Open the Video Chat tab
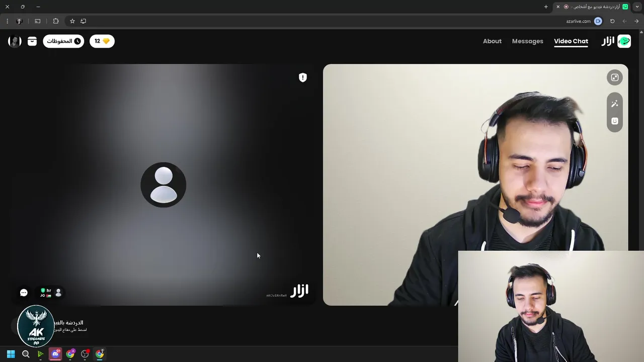This screenshot has width=644, height=362. [571, 41]
